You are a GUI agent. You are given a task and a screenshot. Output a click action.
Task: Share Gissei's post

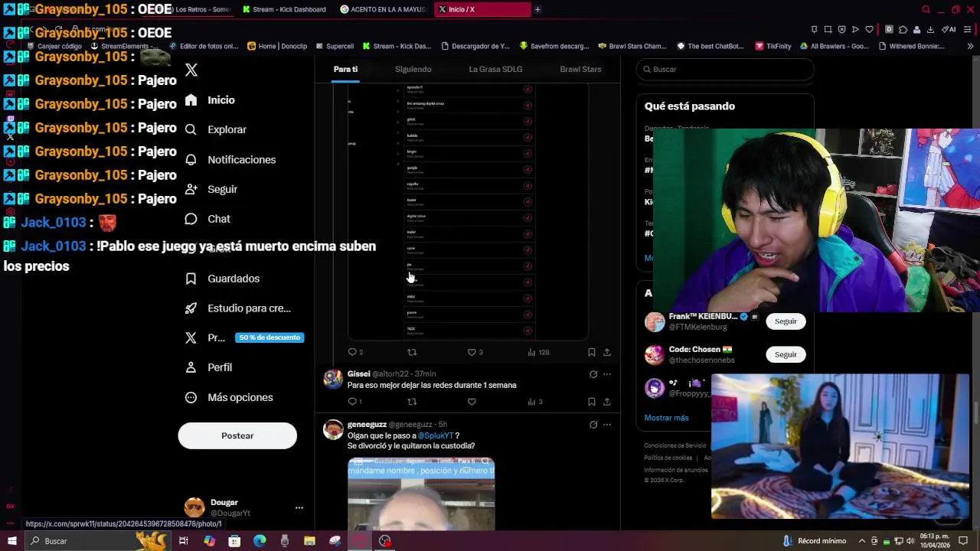[607, 402]
